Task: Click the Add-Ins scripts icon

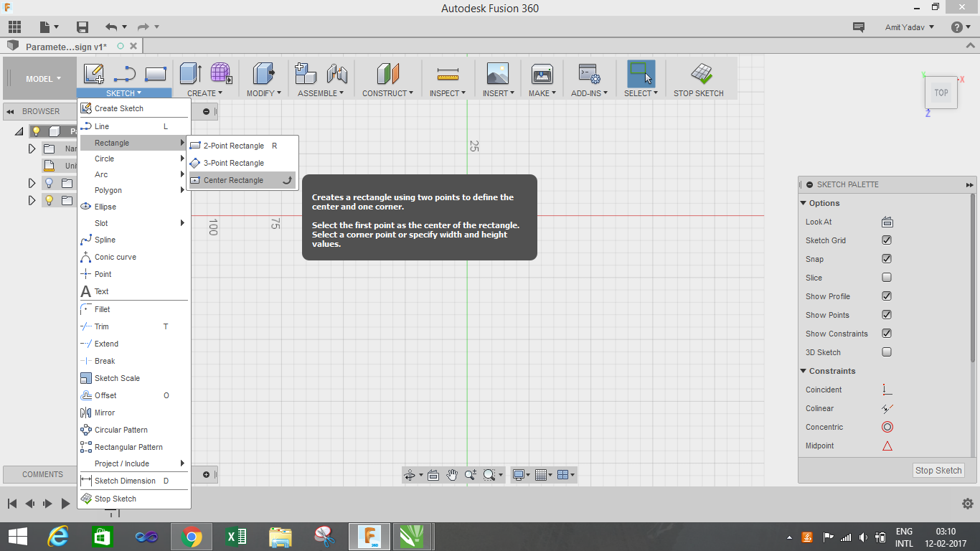Action: click(589, 74)
